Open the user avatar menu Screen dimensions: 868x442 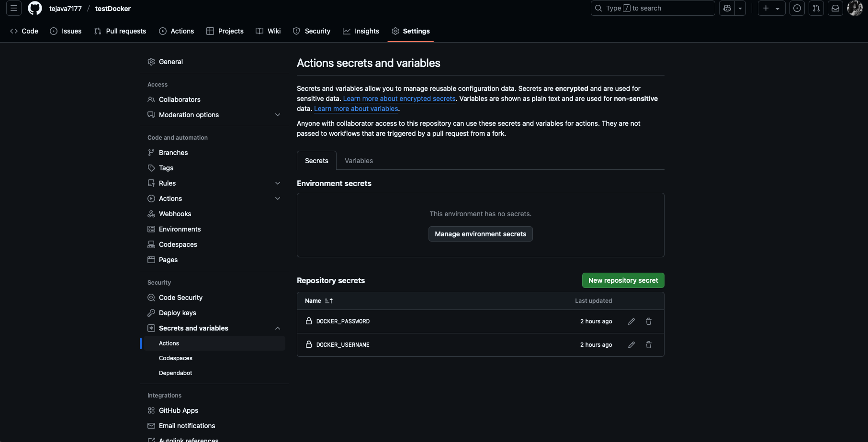pos(855,8)
